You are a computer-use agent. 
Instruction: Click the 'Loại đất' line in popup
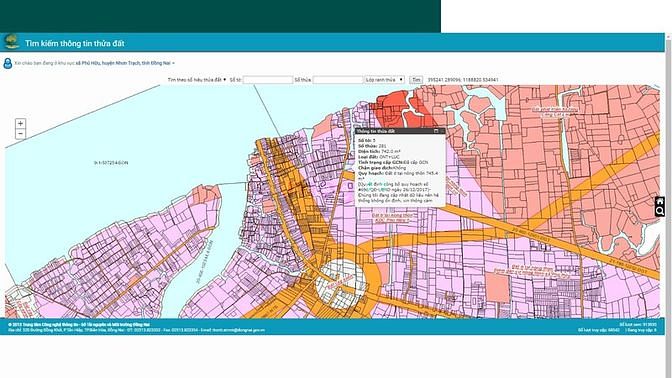[378, 157]
